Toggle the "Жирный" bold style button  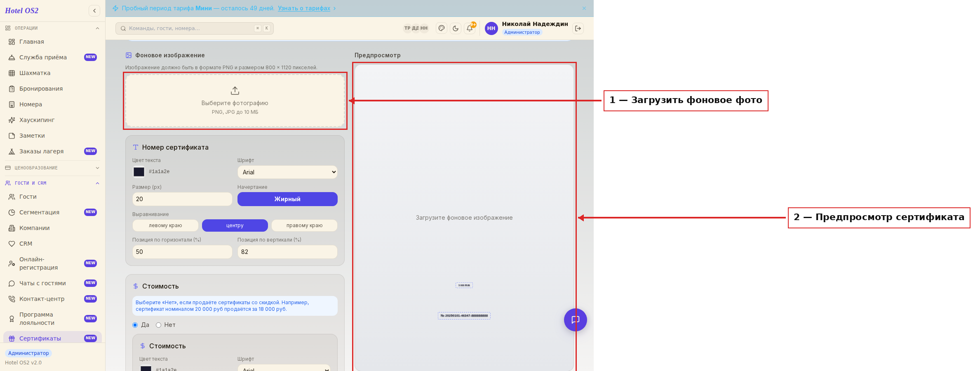pos(287,199)
